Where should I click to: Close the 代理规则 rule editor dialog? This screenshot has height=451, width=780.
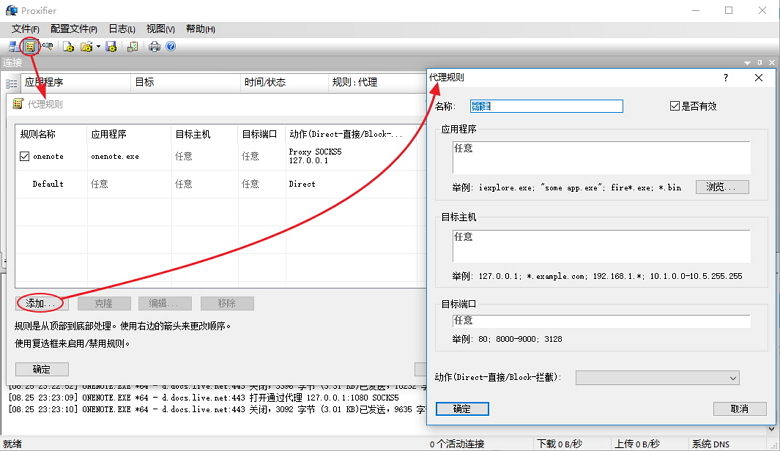(759, 78)
